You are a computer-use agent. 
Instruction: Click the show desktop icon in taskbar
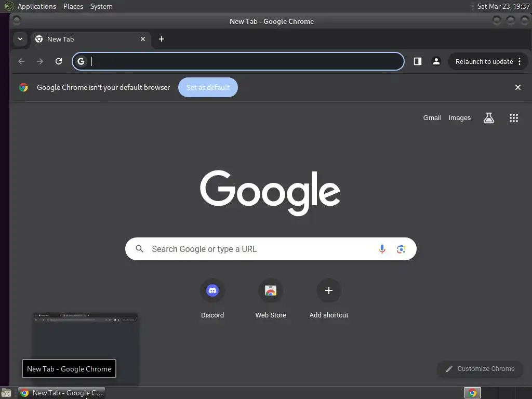(6, 393)
